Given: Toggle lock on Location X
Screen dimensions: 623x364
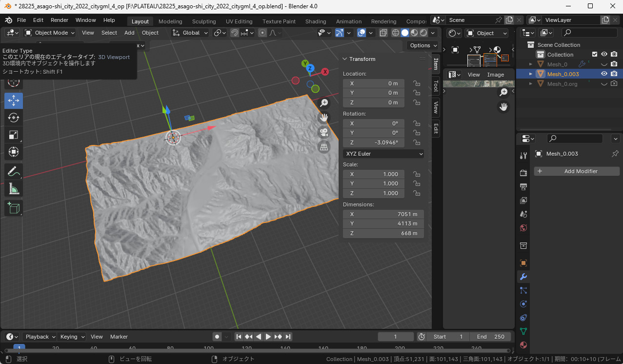Looking at the screenshot, I should (x=417, y=83).
